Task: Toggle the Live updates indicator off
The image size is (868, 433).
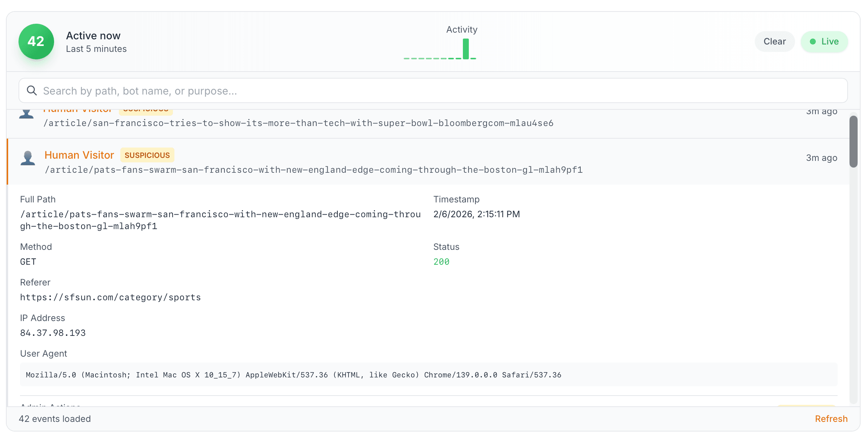Action: point(824,42)
